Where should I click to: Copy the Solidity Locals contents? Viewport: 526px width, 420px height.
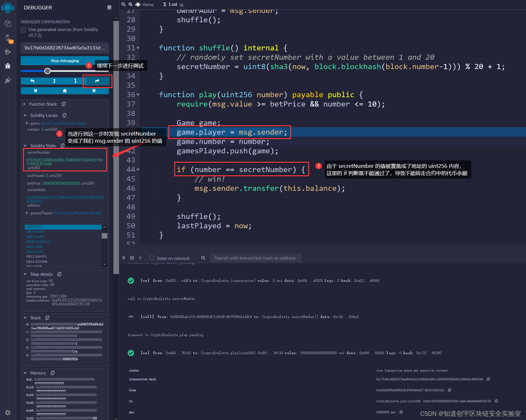coord(65,115)
